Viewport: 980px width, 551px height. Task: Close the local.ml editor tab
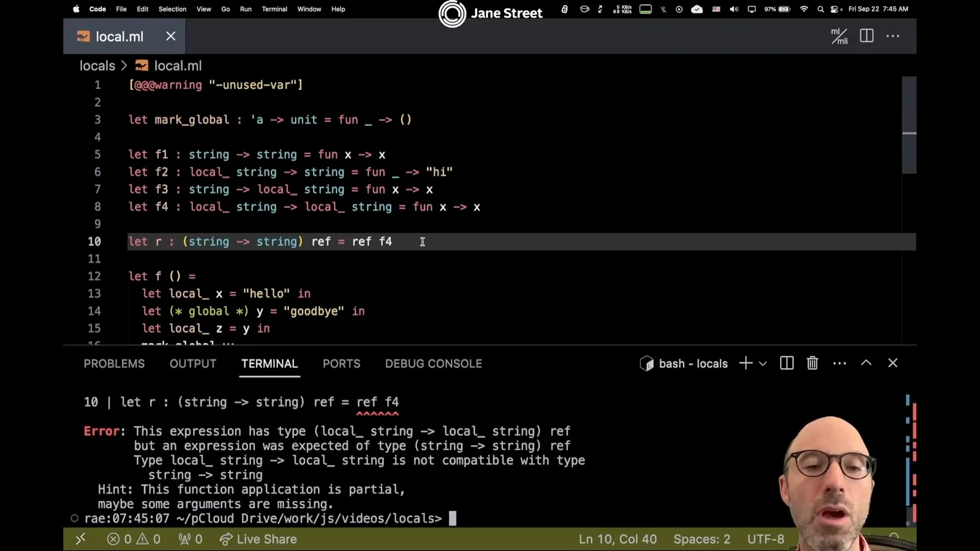(171, 36)
